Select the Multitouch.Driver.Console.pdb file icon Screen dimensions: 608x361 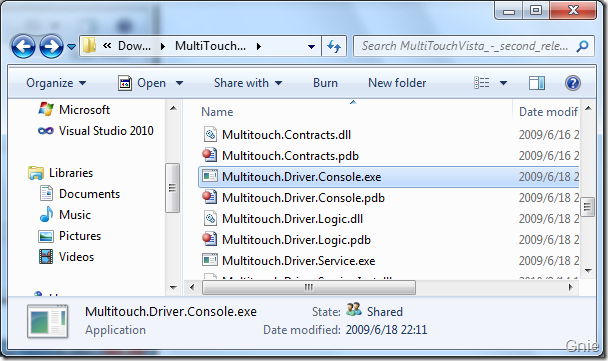click(x=210, y=197)
